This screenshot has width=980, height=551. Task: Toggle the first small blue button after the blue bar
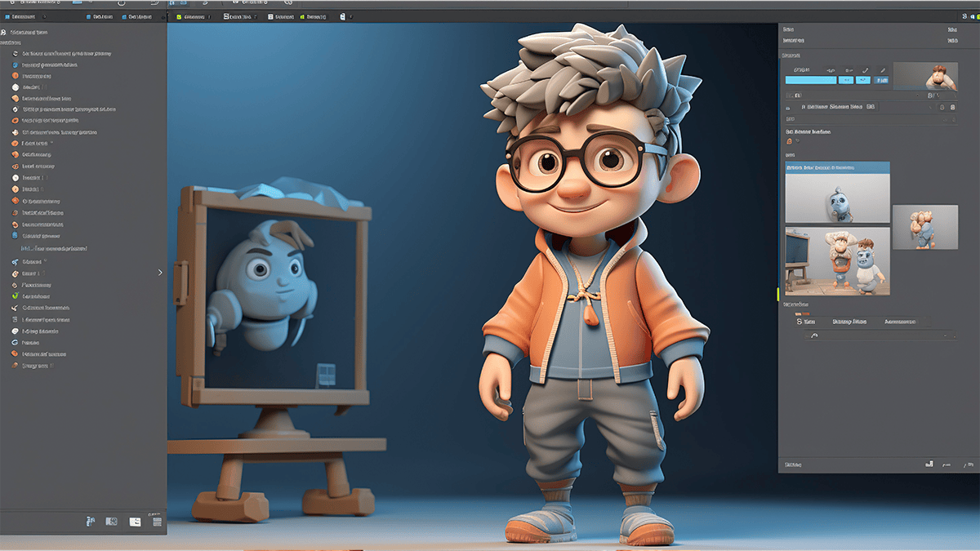(x=847, y=80)
